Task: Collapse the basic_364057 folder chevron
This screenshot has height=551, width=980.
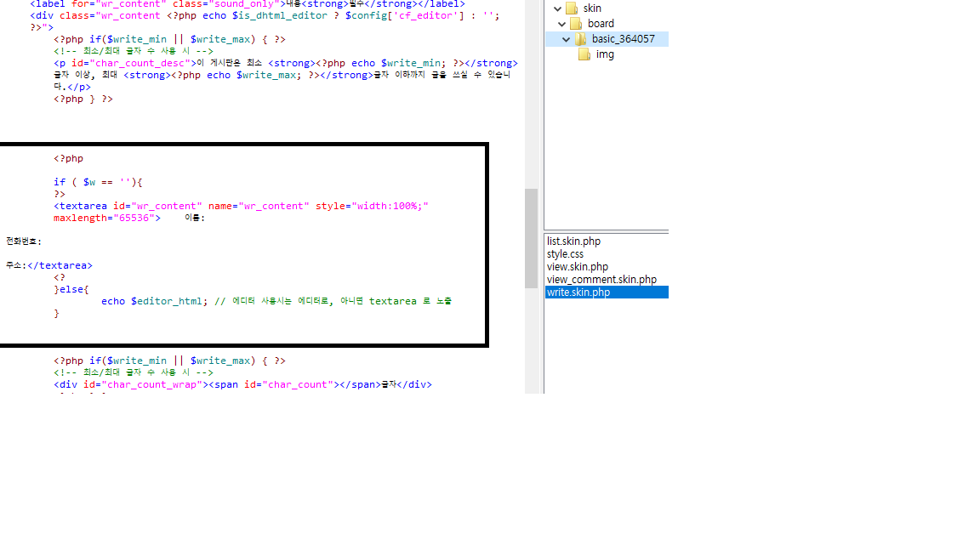Action: pyautogui.click(x=566, y=39)
